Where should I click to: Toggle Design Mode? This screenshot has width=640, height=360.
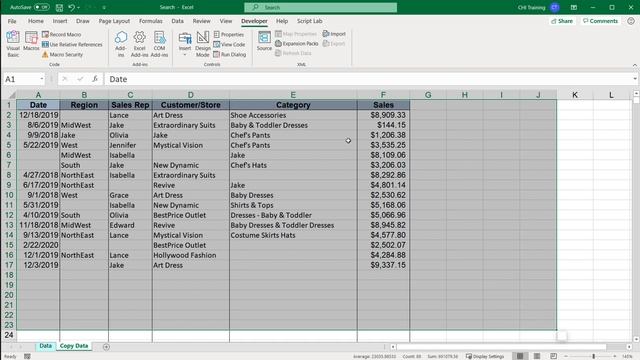(x=202, y=44)
